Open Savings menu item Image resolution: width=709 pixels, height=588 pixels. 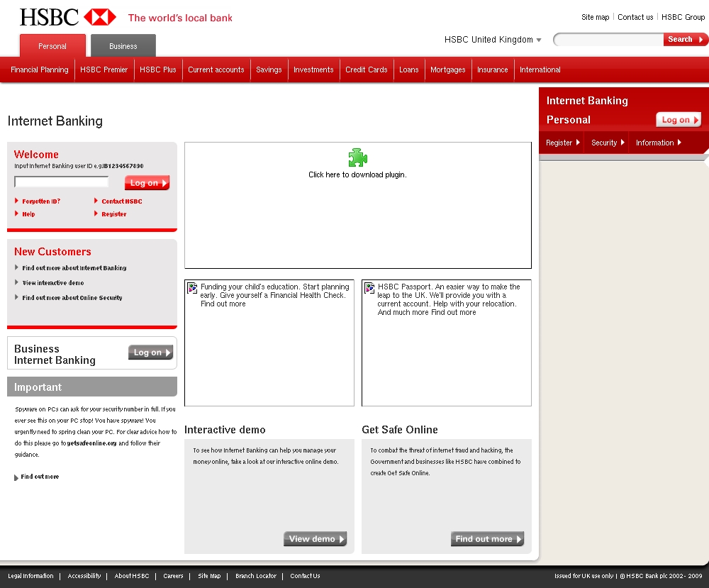click(x=269, y=70)
